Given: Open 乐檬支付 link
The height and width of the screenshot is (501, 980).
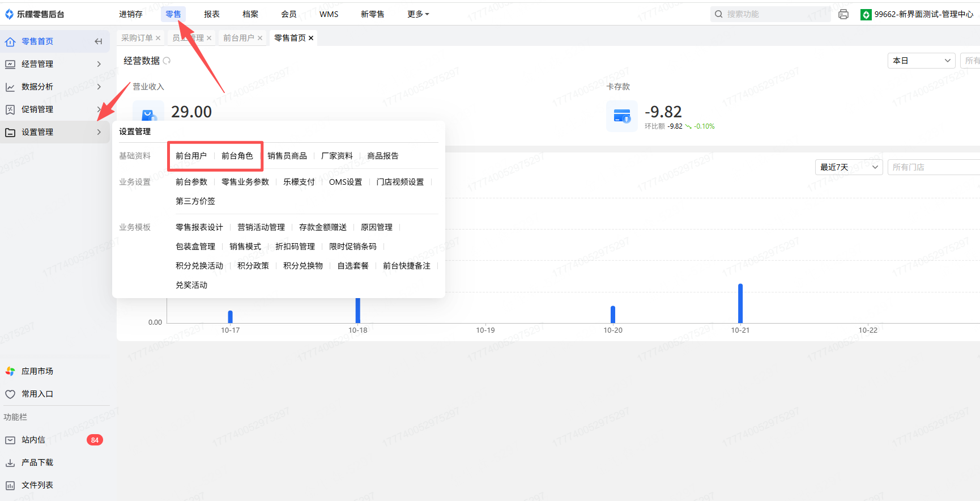Looking at the screenshot, I should point(299,182).
